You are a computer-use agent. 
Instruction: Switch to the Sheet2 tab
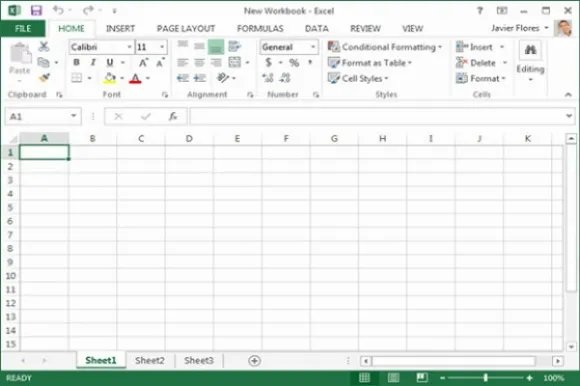(150, 360)
